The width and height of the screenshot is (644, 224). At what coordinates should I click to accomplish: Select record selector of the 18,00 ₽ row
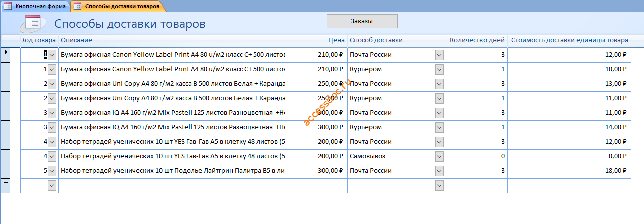click(6, 171)
